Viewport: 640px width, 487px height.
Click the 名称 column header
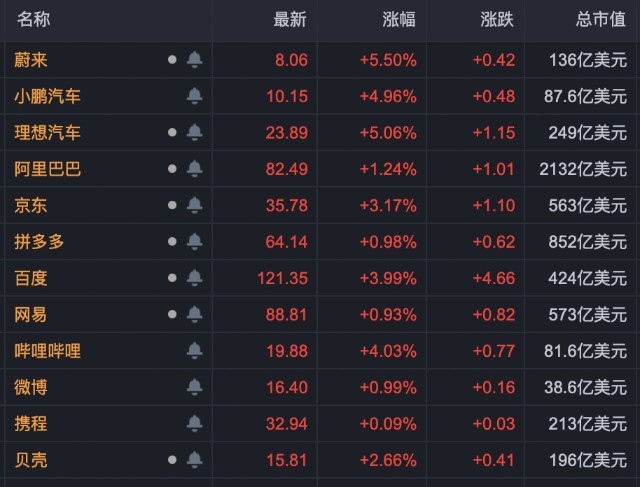(33, 19)
